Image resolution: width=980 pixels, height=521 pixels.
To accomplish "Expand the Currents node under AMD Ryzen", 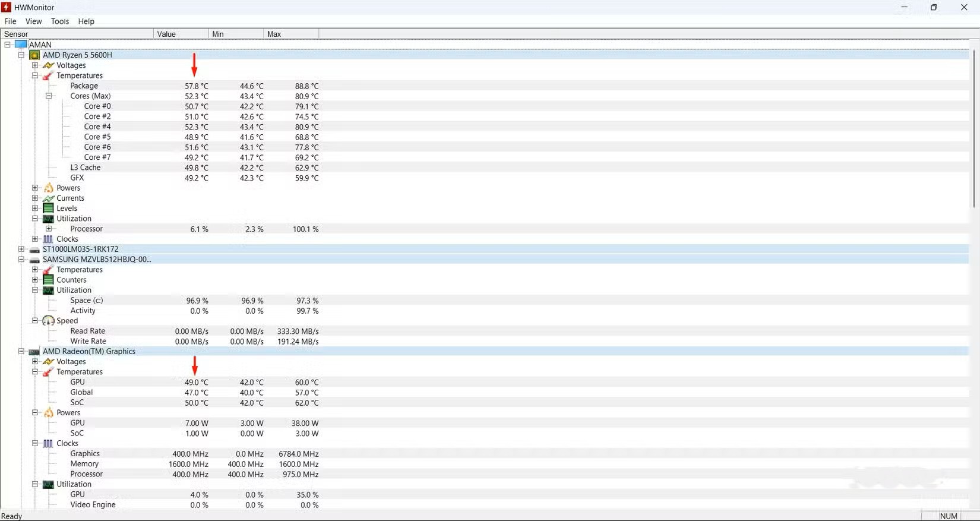I will pos(35,198).
